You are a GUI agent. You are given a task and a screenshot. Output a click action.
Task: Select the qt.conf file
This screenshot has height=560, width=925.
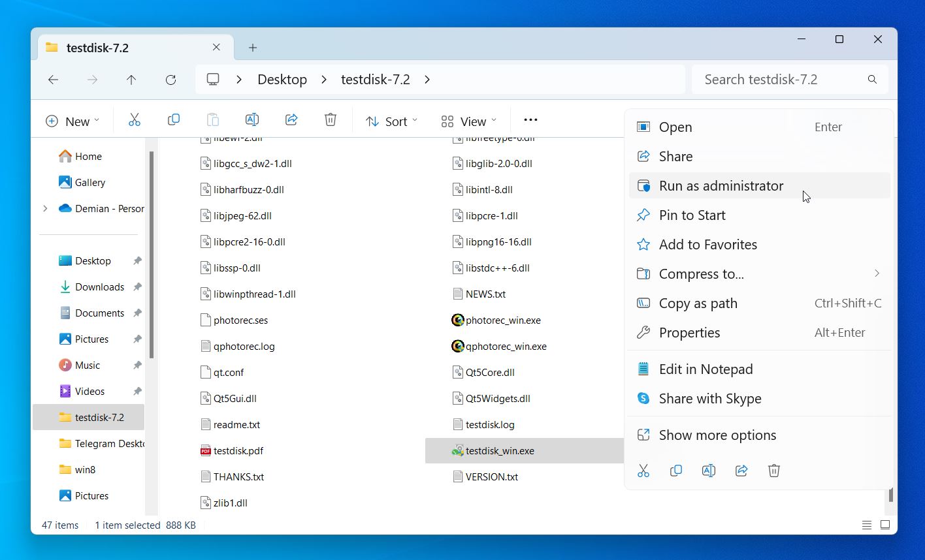(x=222, y=373)
